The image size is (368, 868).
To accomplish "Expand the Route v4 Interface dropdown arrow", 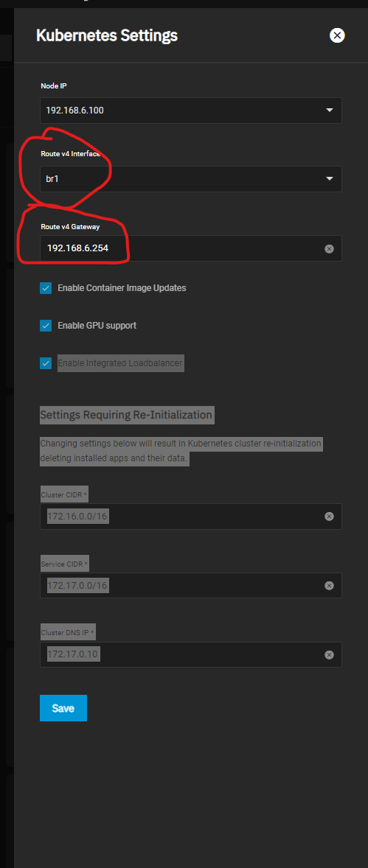I will tap(330, 179).
